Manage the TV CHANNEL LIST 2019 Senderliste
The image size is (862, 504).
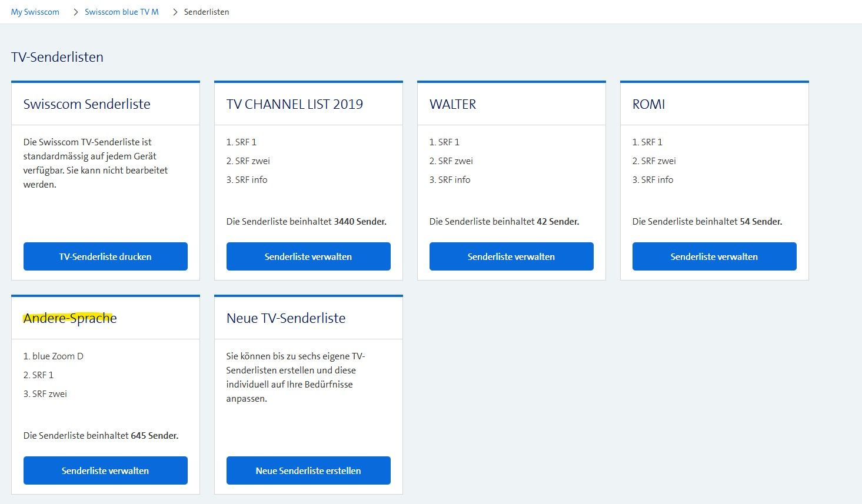pyautogui.click(x=308, y=256)
